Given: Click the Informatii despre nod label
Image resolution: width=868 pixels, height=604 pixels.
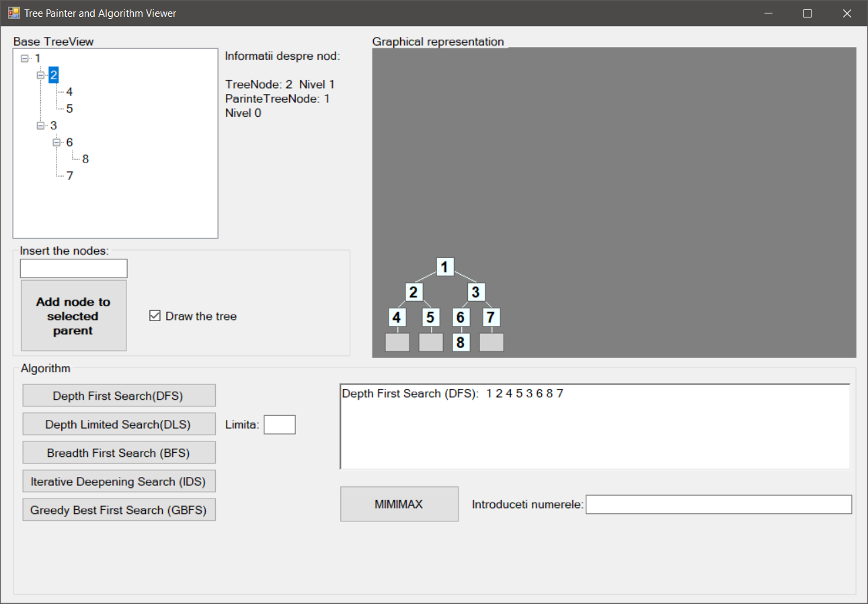Looking at the screenshot, I should 282,56.
